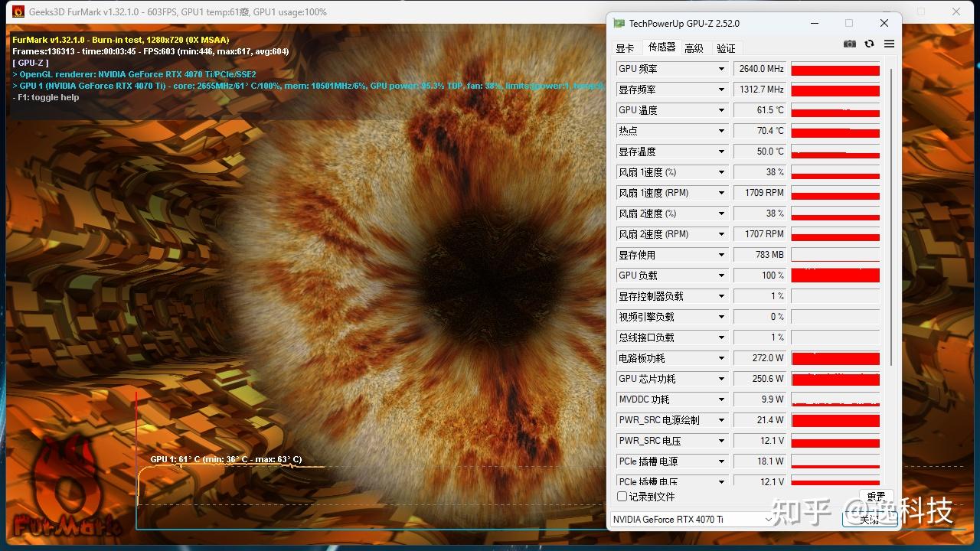Click the FurMark OpenGL renderer line

[135, 74]
